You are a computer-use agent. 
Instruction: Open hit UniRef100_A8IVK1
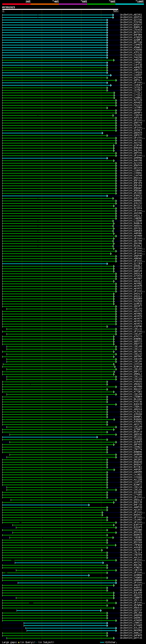click(x=131, y=15)
